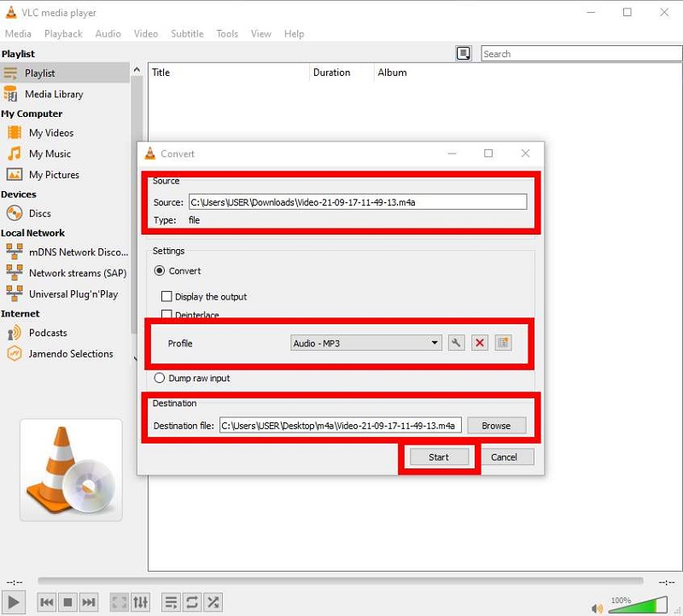Image resolution: width=683 pixels, height=616 pixels.
Task: Click Start to begin conversion
Action: pos(439,457)
